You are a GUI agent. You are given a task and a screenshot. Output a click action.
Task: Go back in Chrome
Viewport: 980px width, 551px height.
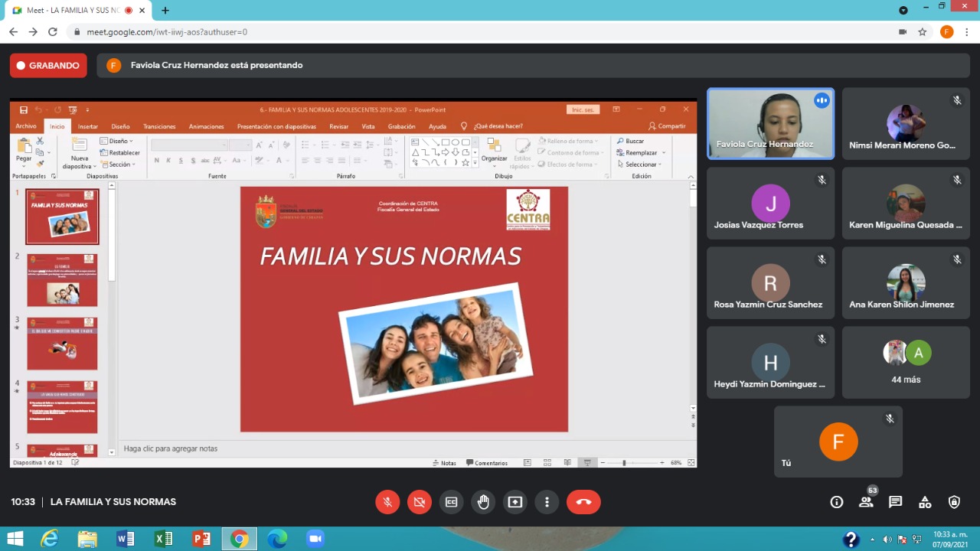point(13,32)
